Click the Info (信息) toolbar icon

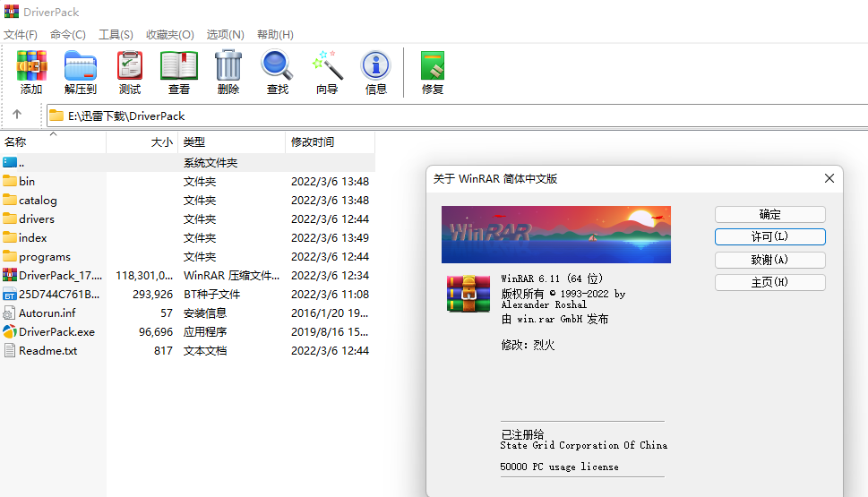[x=376, y=65]
